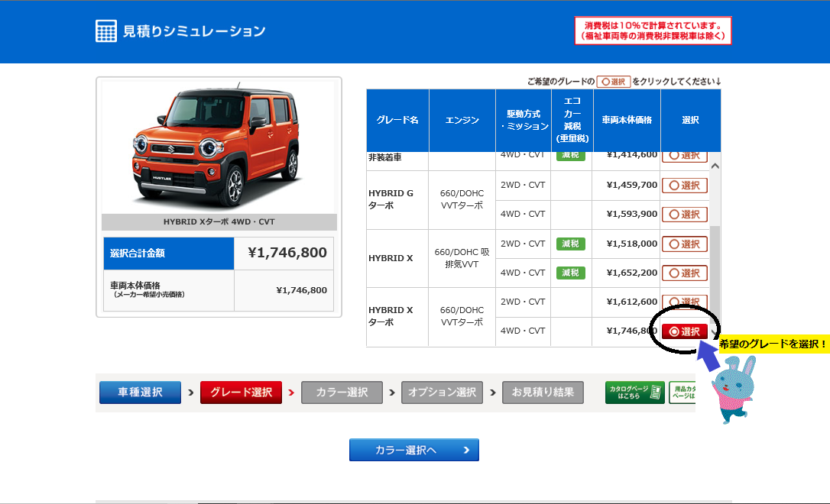Click selected 選択 button for ¥1,746,800 grade

pyautogui.click(x=685, y=331)
